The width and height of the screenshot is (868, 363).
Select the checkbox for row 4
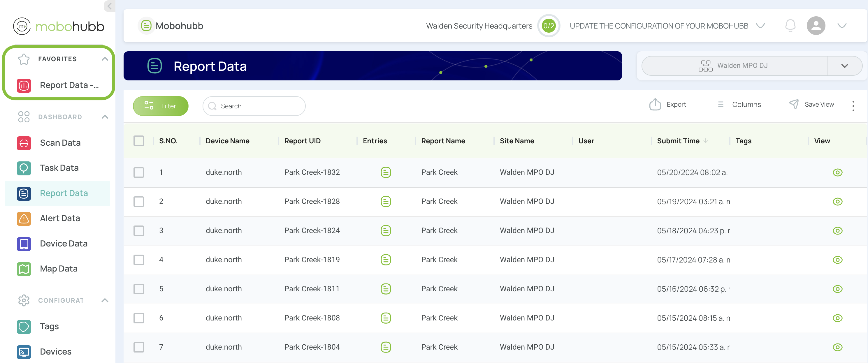139,260
